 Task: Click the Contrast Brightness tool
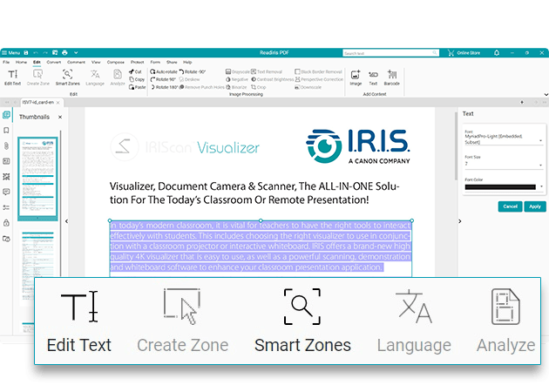point(273,79)
